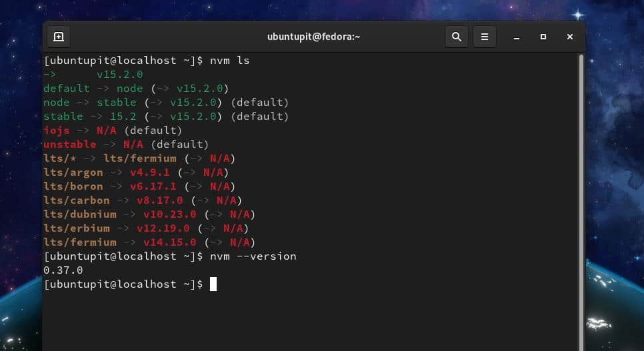Screen dimensions: 644x351
Task: Click the ubuntupit@fedora window title
Action: tap(313, 37)
